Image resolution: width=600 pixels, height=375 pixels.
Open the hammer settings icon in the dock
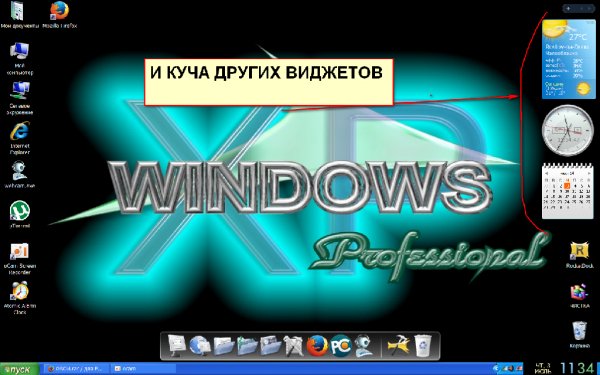398,345
